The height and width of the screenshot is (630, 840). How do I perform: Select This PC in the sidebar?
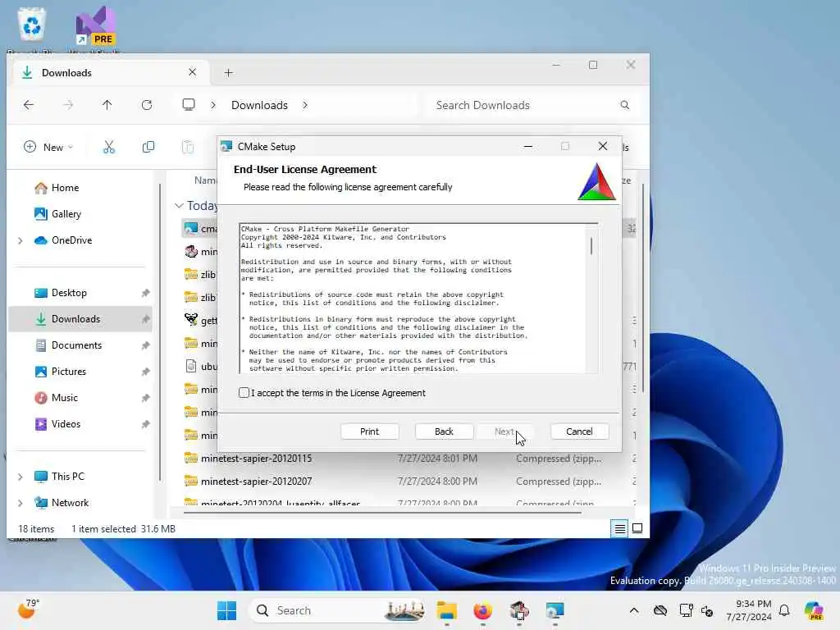(x=67, y=477)
